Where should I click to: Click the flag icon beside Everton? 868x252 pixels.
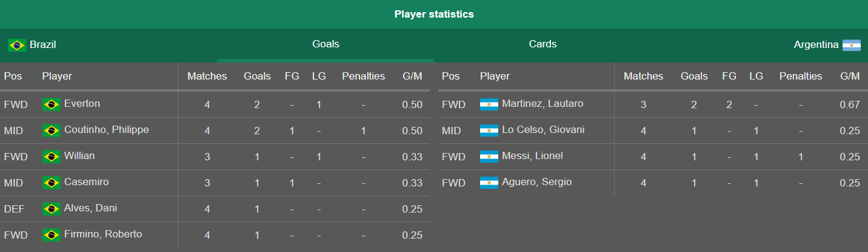(x=52, y=104)
